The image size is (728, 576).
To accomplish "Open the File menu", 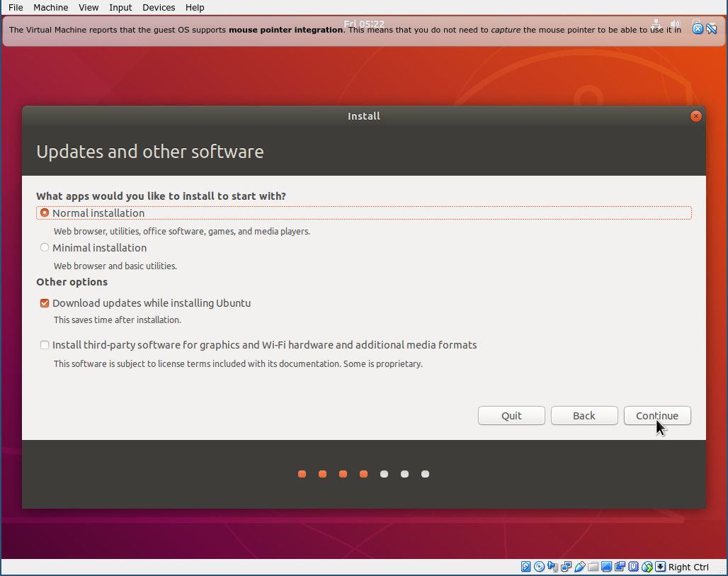I will (16, 7).
